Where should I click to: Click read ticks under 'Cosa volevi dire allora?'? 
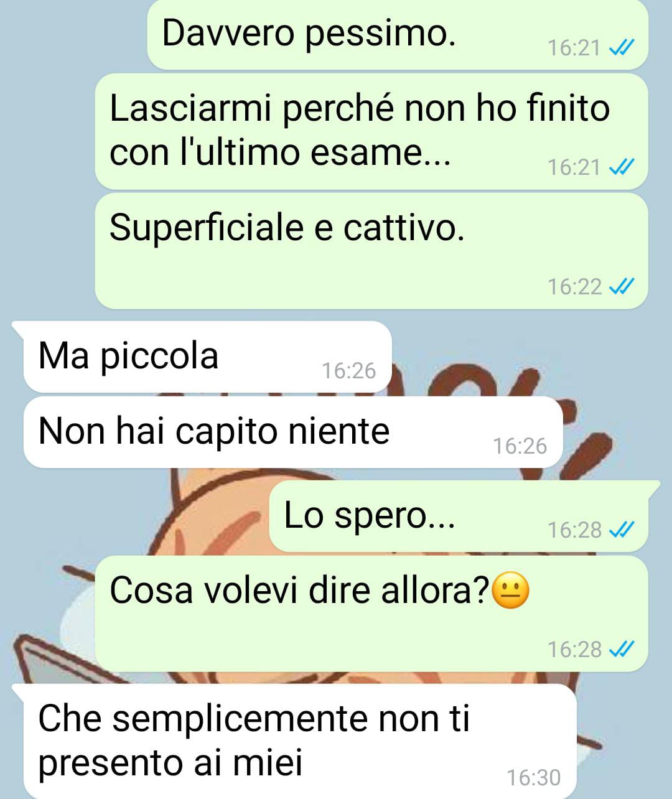tap(621, 650)
